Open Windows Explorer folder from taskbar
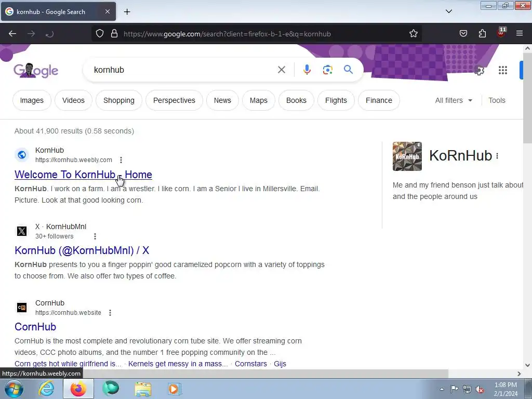This screenshot has height=399, width=532. (143, 389)
